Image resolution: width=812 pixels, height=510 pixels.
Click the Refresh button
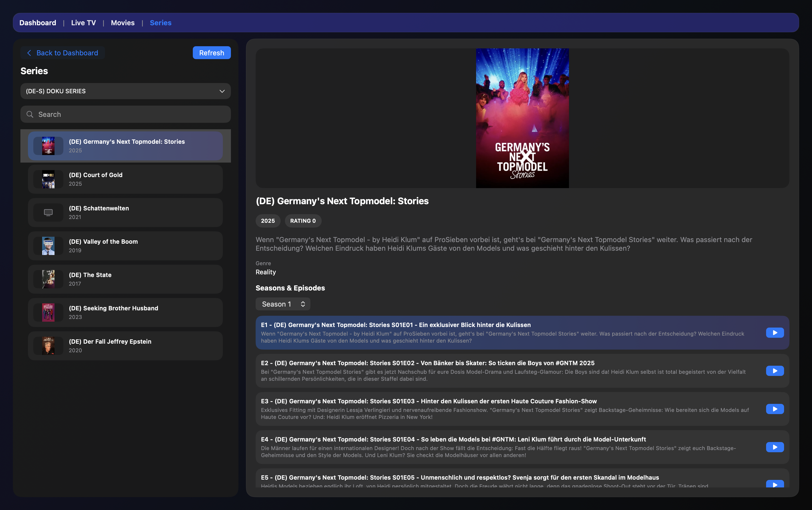[x=212, y=53]
